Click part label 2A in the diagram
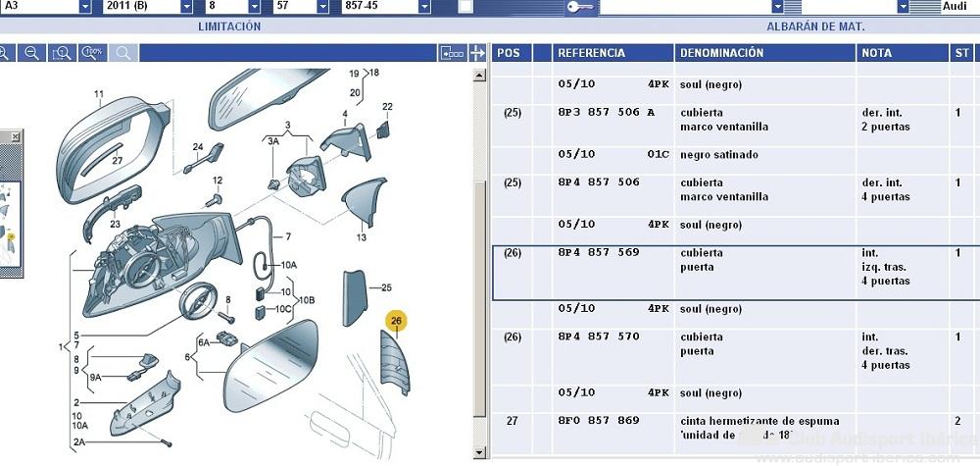This screenshot has width=980, height=466. point(79,441)
